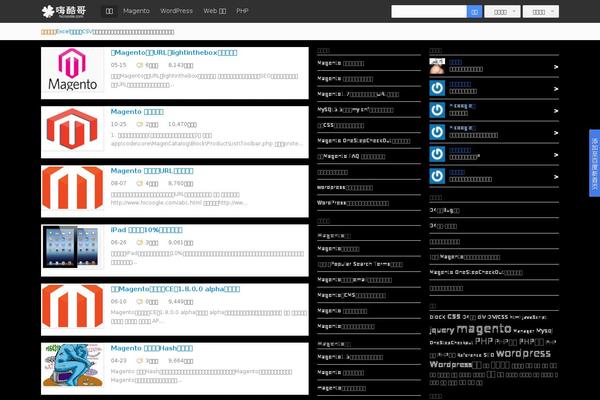Open the Magento CE 1.8.0.0 alpha article title
600x400 pixels.
pyautogui.click(x=175, y=289)
